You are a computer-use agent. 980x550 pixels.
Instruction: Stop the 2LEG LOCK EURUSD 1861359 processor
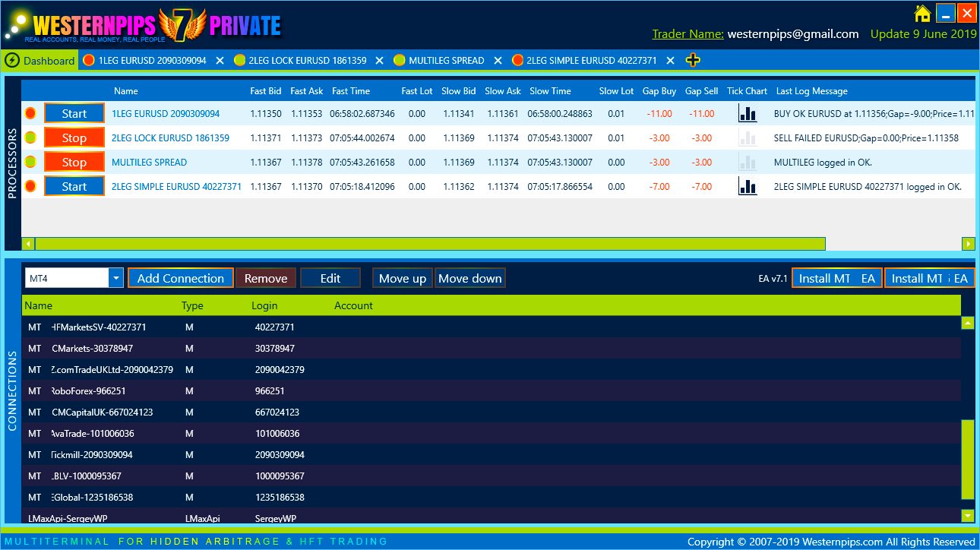74,137
